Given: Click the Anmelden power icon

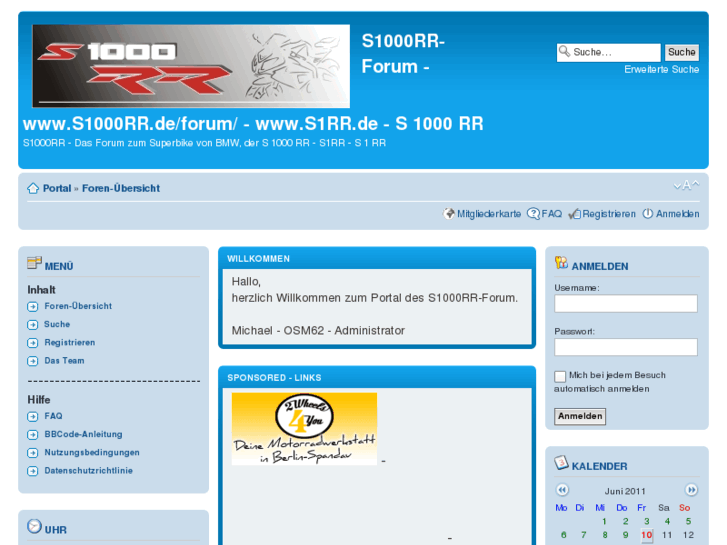Looking at the screenshot, I should 648,214.
